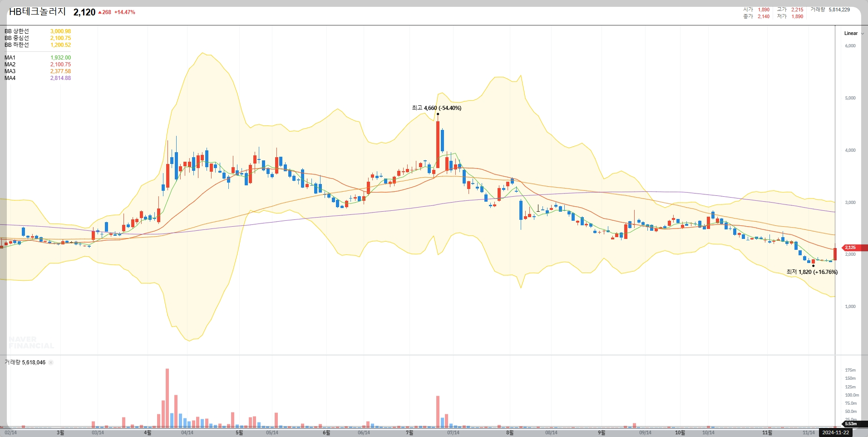Image resolution: width=868 pixels, height=437 pixels.
Task: Click the 8월 label on time axis
Action: click(x=510, y=433)
